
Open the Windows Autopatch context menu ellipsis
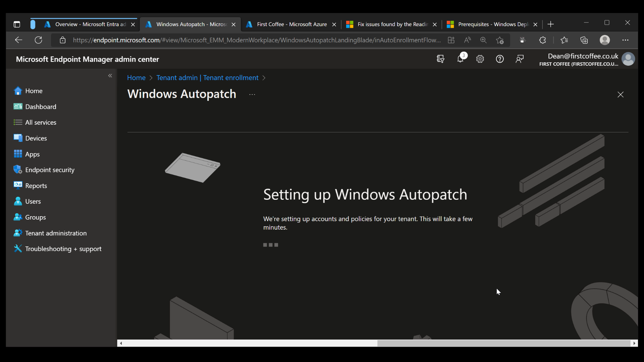pyautogui.click(x=252, y=94)
